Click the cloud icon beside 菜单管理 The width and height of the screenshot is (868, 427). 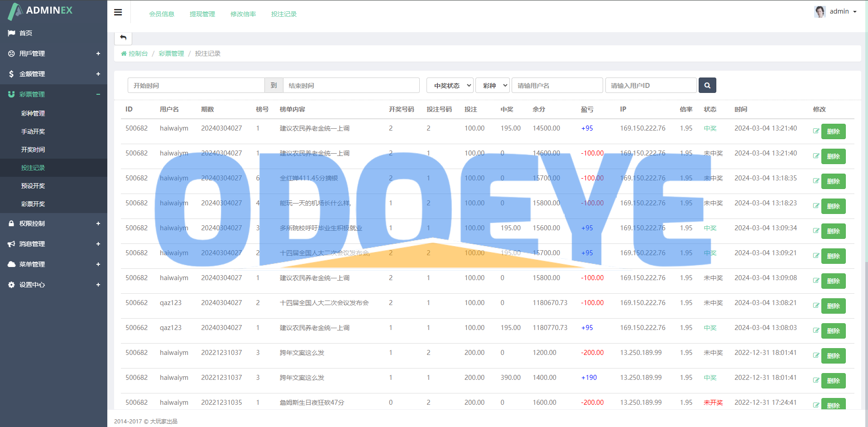coord(11,264)
